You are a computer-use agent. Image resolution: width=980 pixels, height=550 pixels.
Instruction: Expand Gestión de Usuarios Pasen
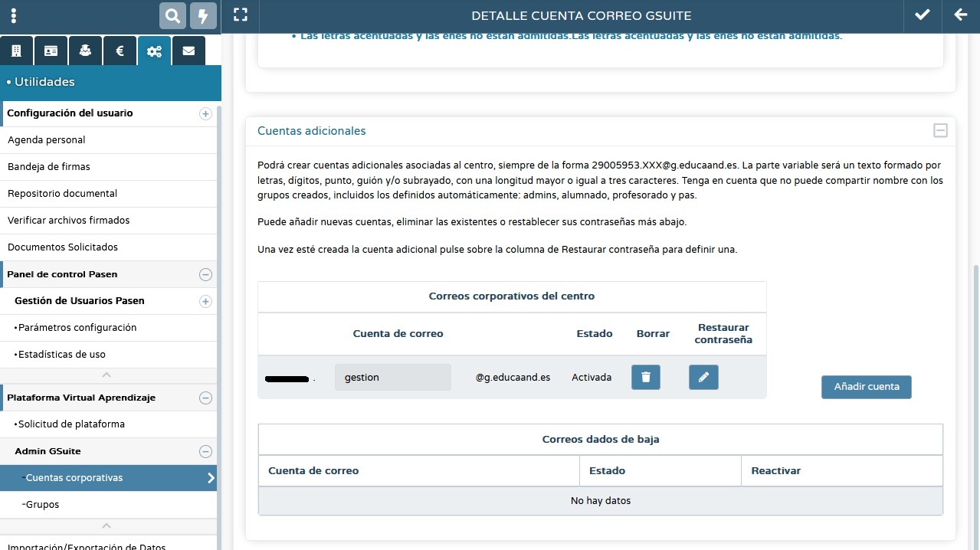point(205,301)
